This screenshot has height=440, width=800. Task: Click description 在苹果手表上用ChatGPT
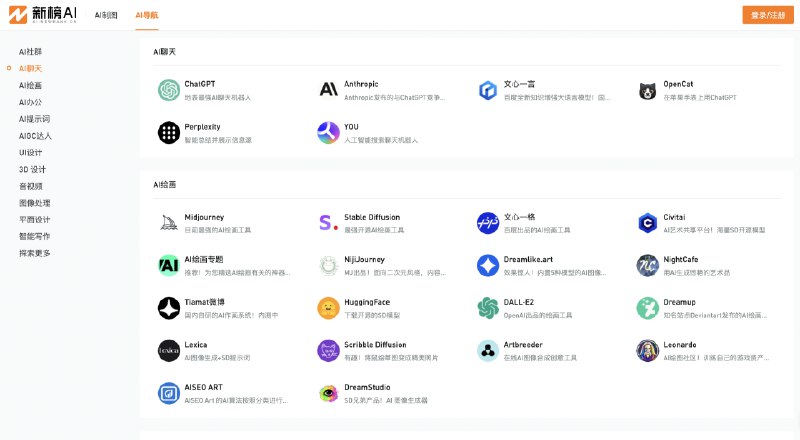[700, 97]
